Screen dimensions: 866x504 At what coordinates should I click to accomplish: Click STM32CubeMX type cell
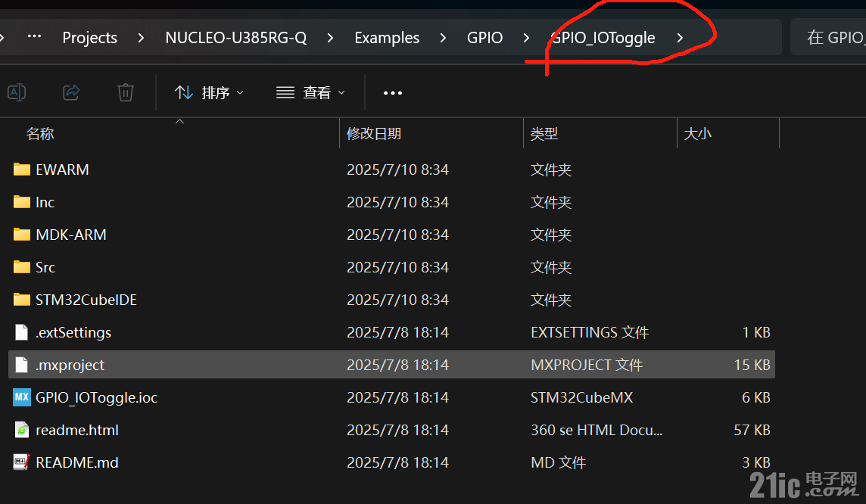581,397
